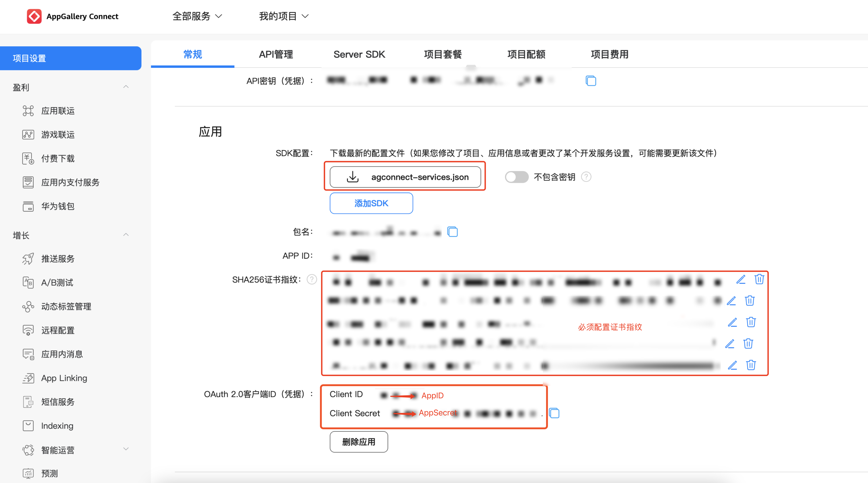Delete the fourth SHA256 fingerprint
868x483 pixels.
[748, 344]
